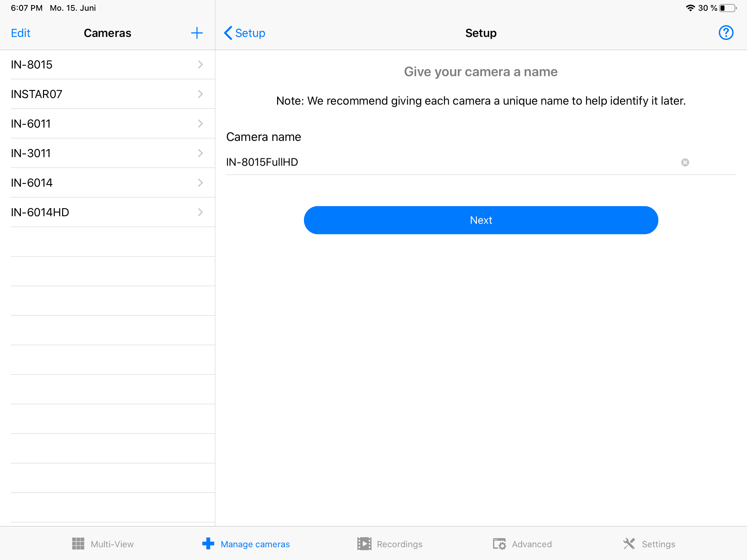747x560 pixels.
Task: Tap the Multi-View grid icon
Action: (78, 544)
